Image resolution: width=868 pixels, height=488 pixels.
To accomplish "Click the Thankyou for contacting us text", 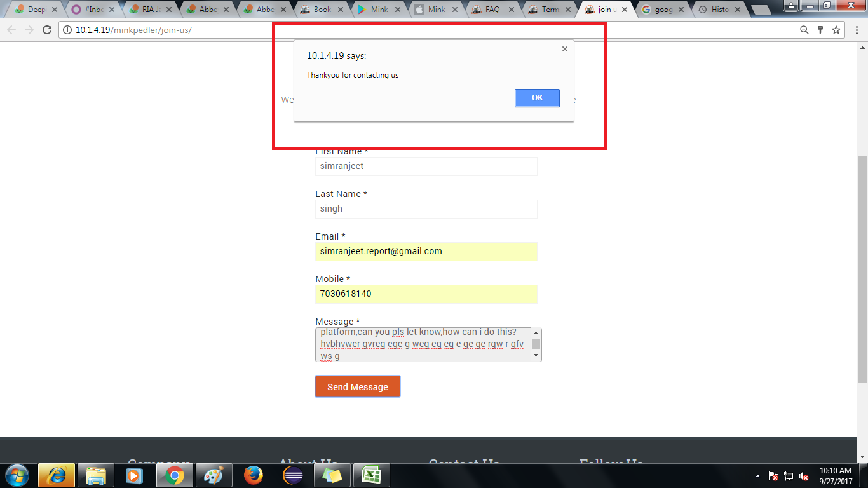I will pyautogui.click(x=353, y=75).
